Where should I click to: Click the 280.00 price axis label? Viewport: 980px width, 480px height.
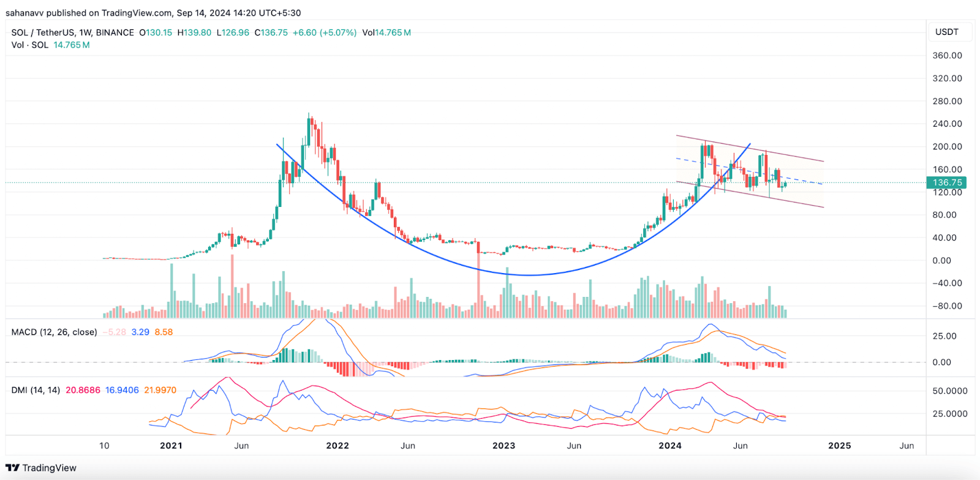[x=947, y=101]
